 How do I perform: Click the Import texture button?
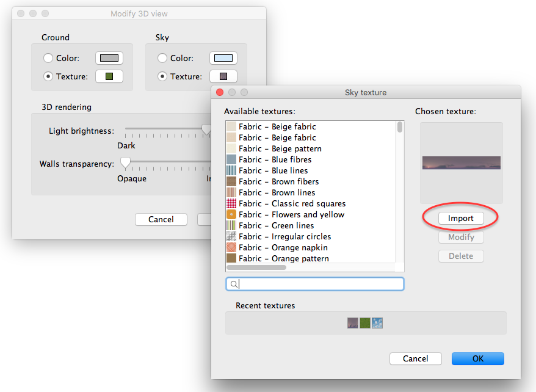point(461,218)
